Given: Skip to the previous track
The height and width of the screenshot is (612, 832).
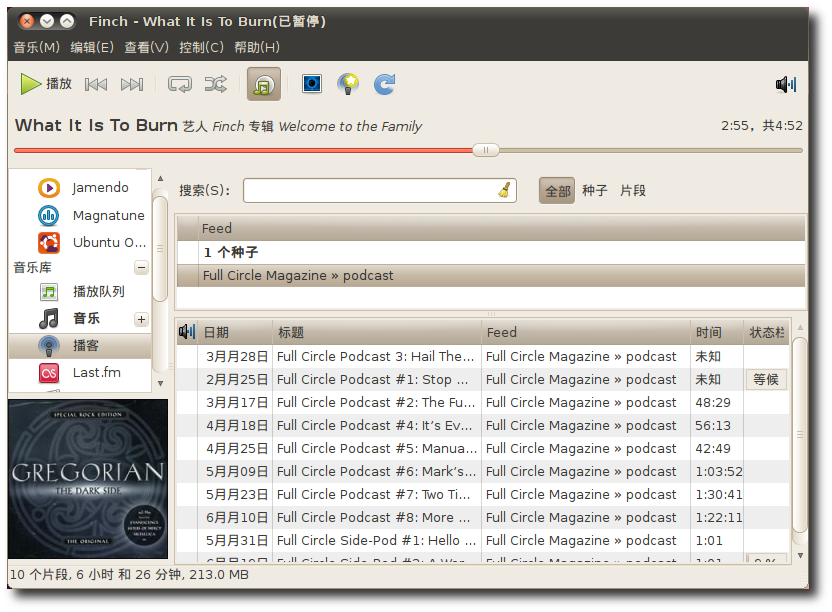Looking at the screenshot, I should 96,84.
